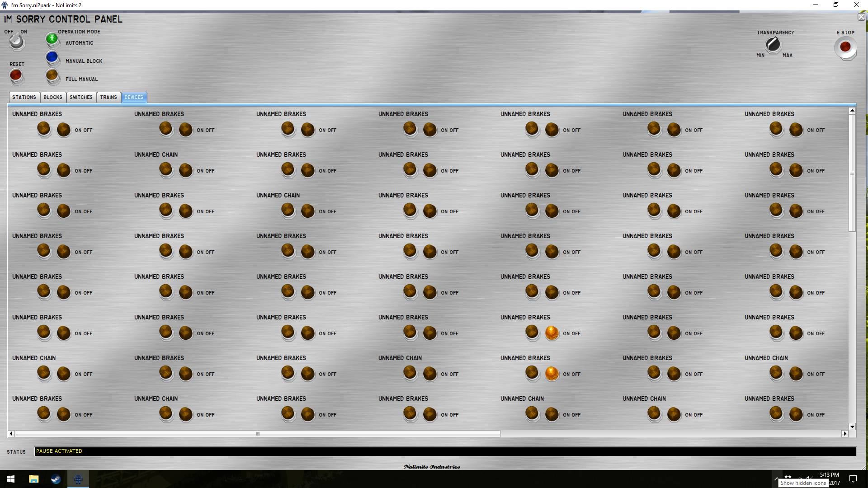Viewport: 868px width, 488px height.
Task: Select Automatic operation mode green light
Action: coord(52,39)
